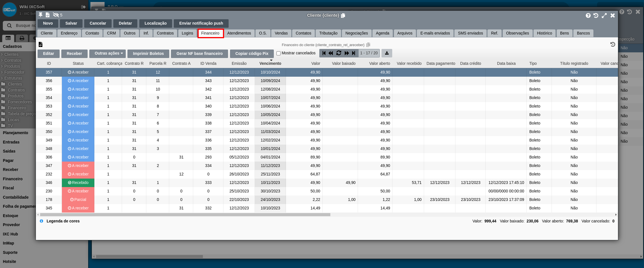The height and width of the screenshot is (268, 644).
Task: Toggle the hidden fields eye icon
Action: [56, 15]
